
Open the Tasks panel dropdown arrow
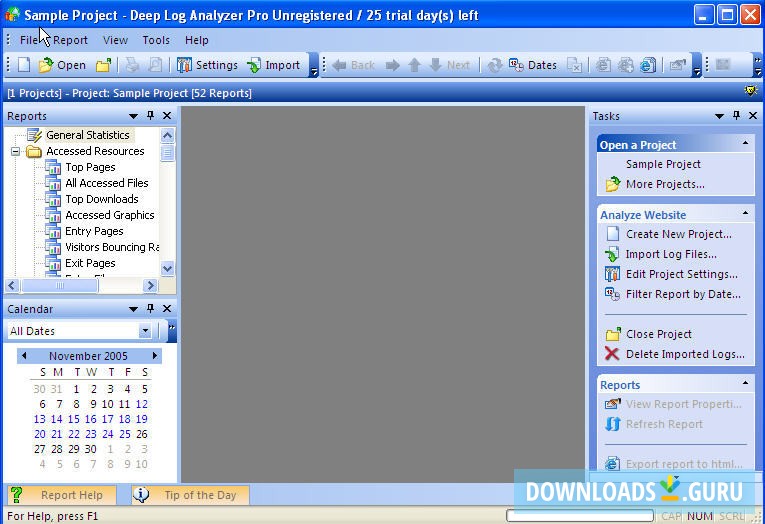point(719,116)
